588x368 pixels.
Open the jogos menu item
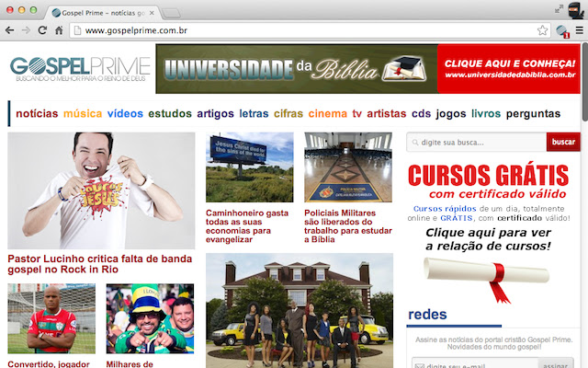[451, 114]
